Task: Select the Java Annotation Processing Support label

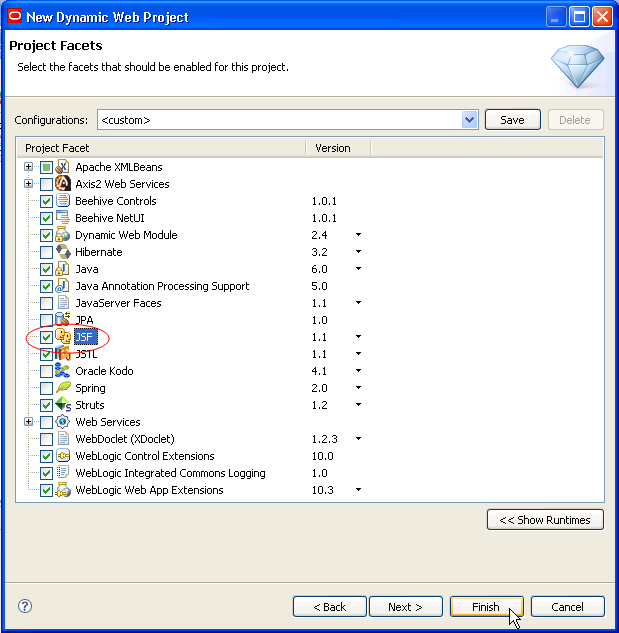Action: 162,286
